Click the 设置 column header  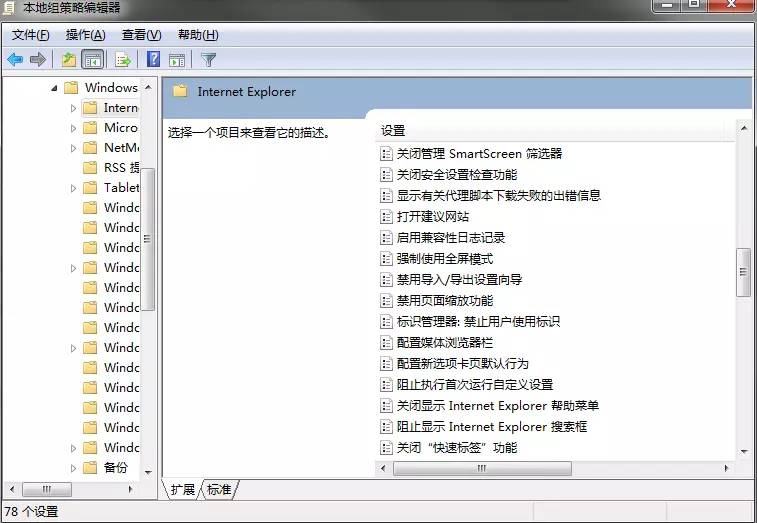(x=393, y=131)
